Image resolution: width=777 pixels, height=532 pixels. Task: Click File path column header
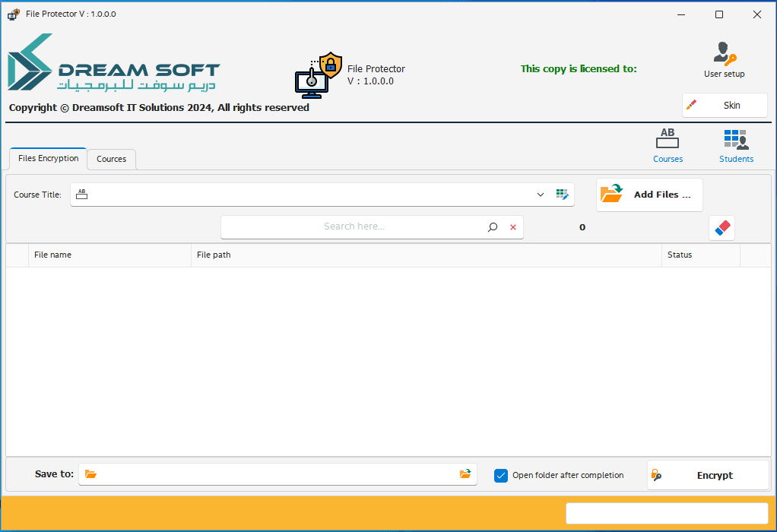(427, 255)
